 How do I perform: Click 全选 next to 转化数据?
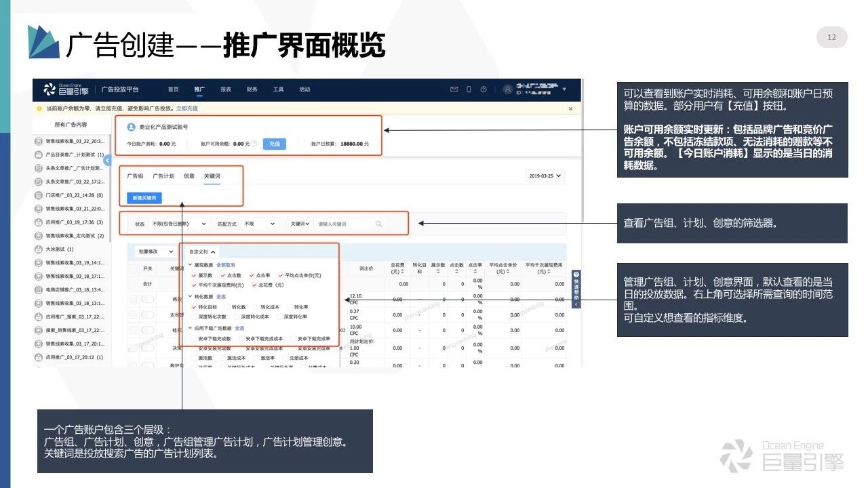[221, 296]
